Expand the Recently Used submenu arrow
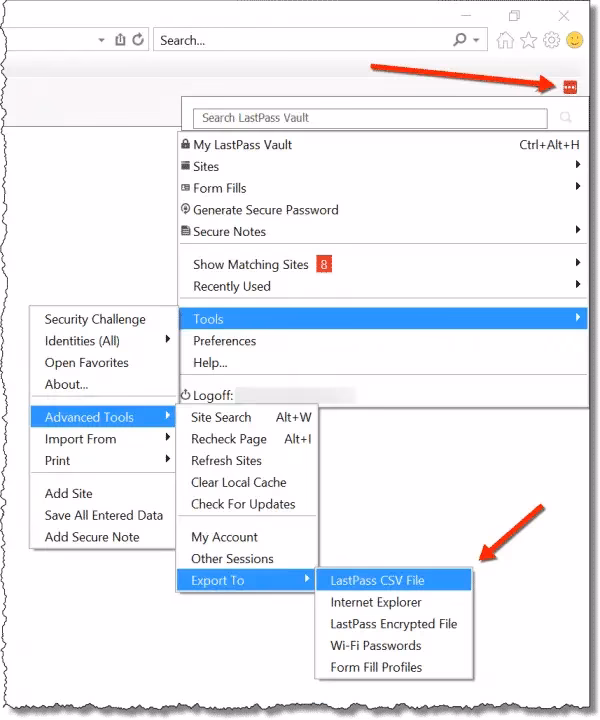This screenshot has width=600, height=720. click(x=578, y=284)
